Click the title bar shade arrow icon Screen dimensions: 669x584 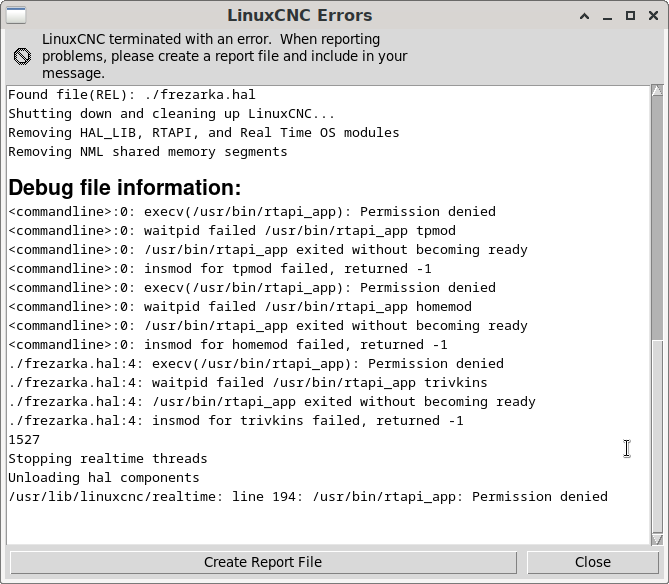pos(587,15)
